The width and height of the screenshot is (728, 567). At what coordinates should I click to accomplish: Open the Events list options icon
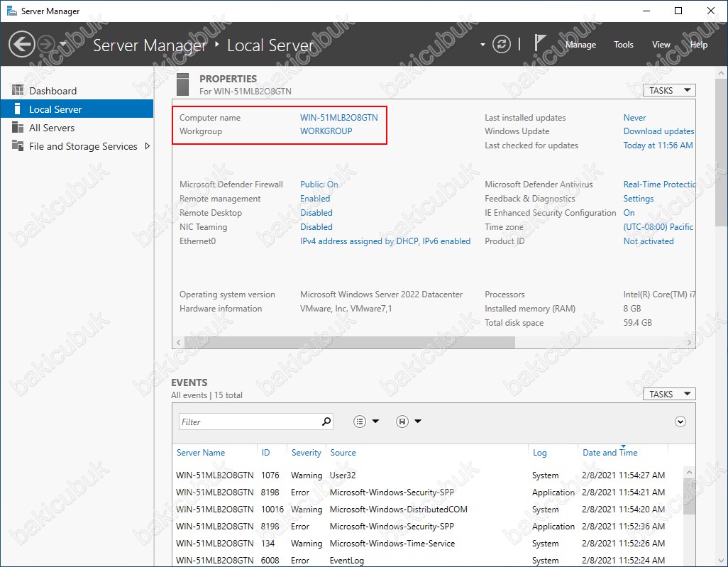[x=360, y=422]
